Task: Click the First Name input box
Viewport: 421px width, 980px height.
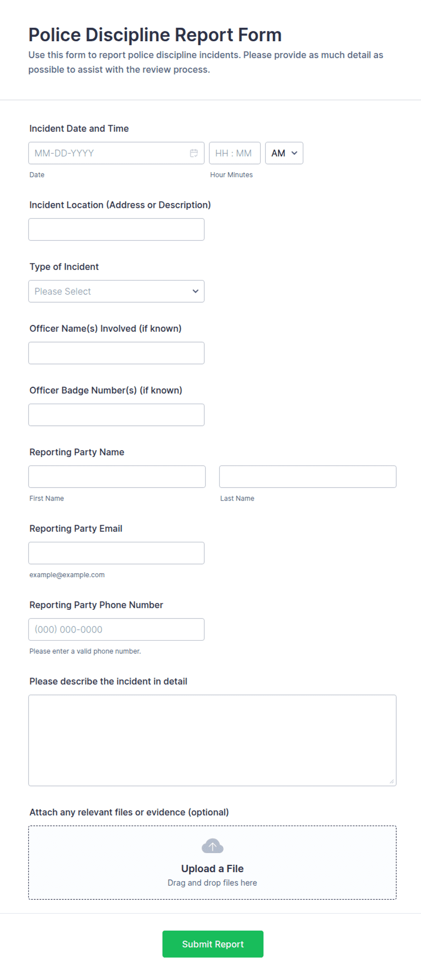Action: point(117,477)
